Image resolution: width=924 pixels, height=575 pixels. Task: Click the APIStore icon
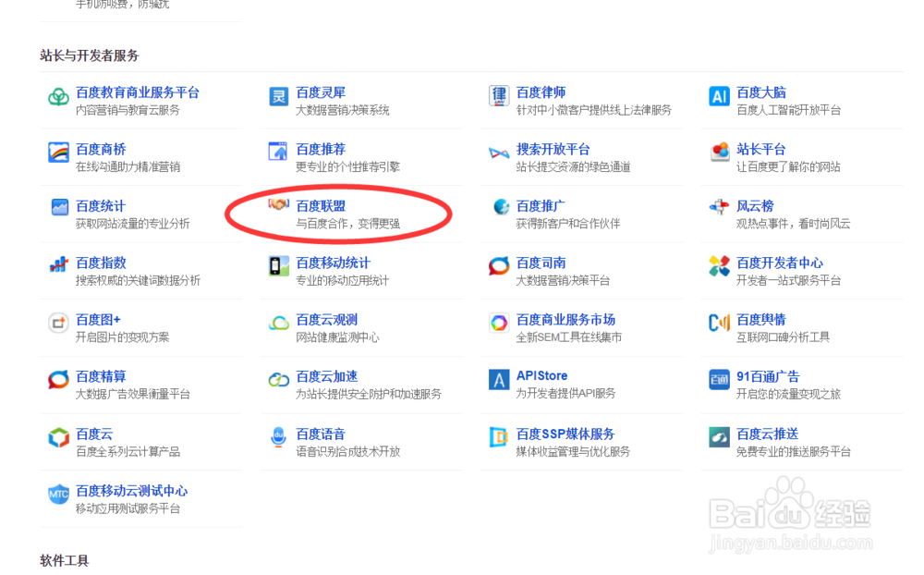click(499, 379)
